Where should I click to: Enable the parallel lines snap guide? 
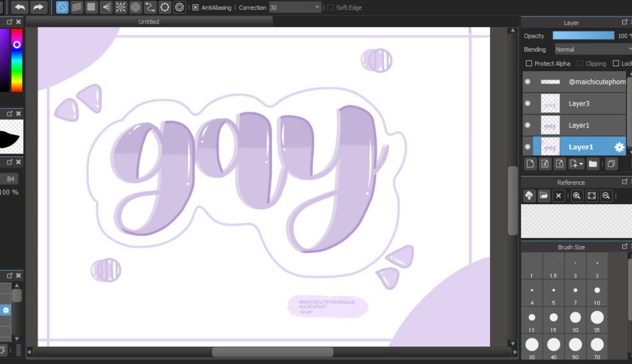pyautogui.click(x=77, y=7)
